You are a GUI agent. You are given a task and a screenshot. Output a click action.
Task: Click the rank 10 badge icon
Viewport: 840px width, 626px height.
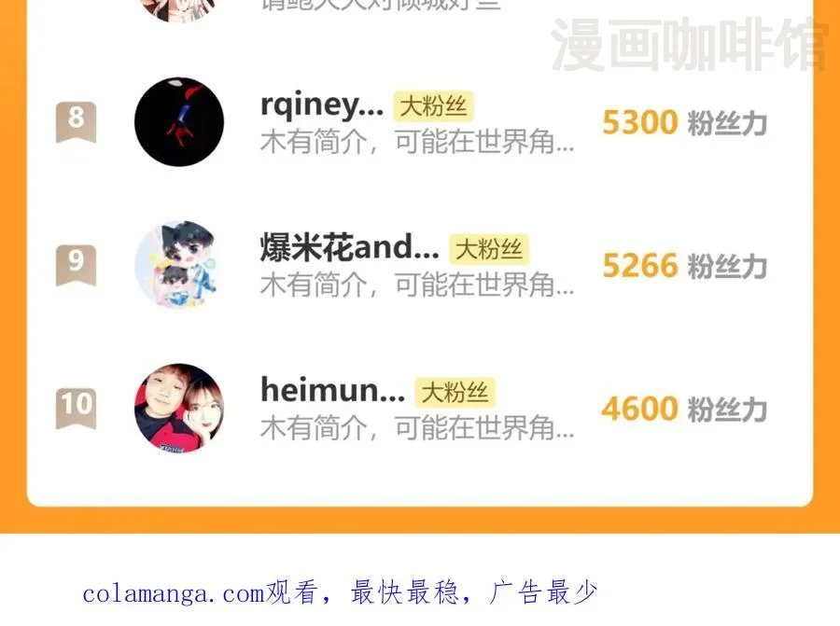(77, 409)
